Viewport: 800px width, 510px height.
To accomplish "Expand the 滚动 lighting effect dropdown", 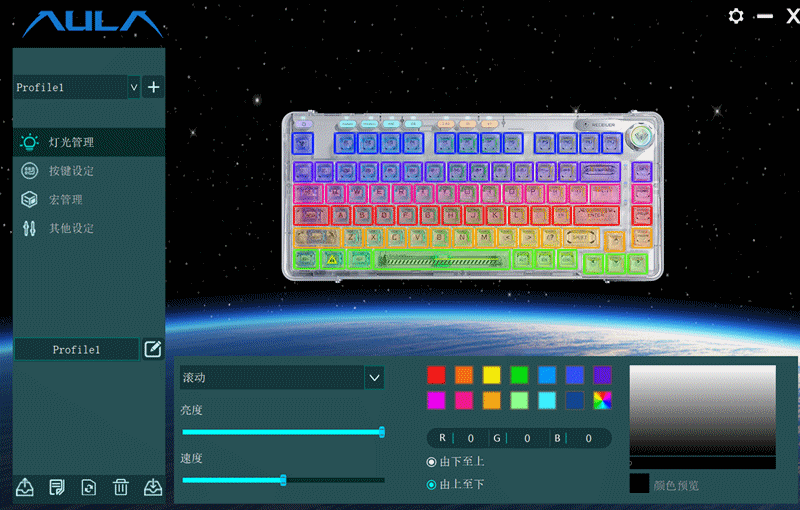I will tap(375, 377).
